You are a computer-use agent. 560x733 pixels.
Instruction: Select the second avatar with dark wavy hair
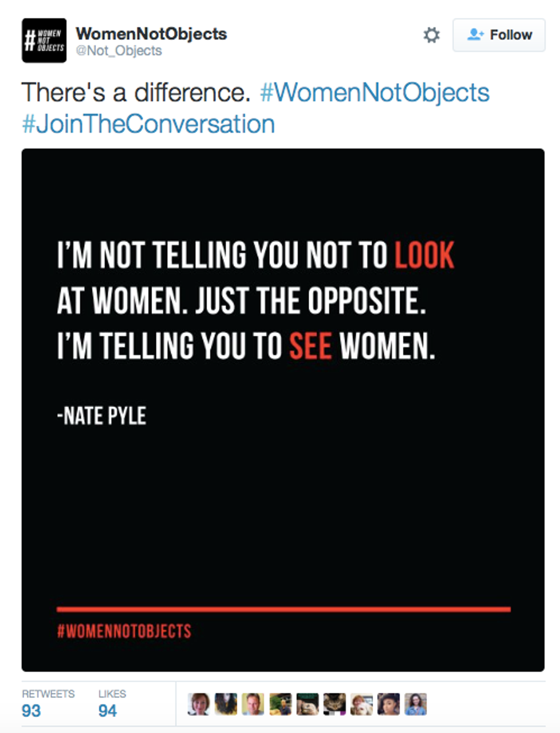click(x=226, y=704)
